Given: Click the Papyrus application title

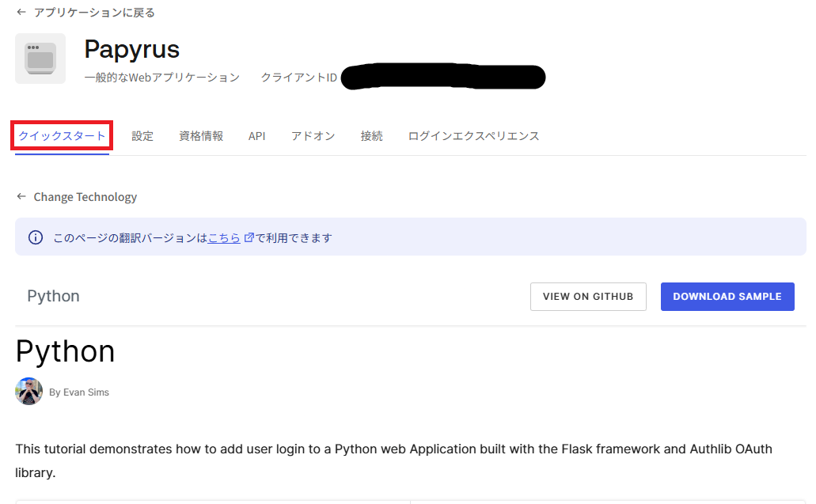Looking at the screenshot, I should [x=131, y=49].
